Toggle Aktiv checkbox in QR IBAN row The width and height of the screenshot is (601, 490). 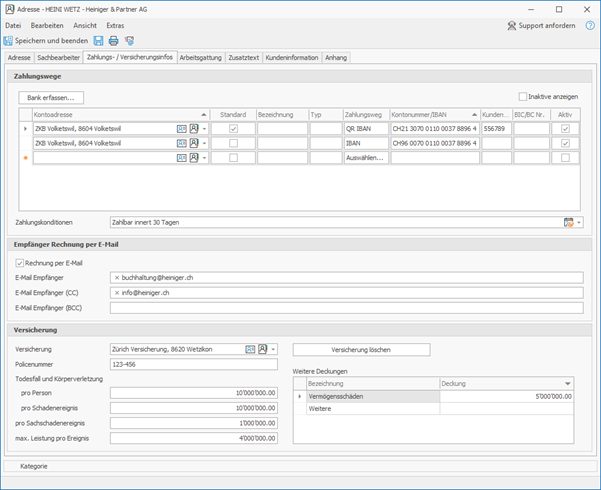click(565, 129)
